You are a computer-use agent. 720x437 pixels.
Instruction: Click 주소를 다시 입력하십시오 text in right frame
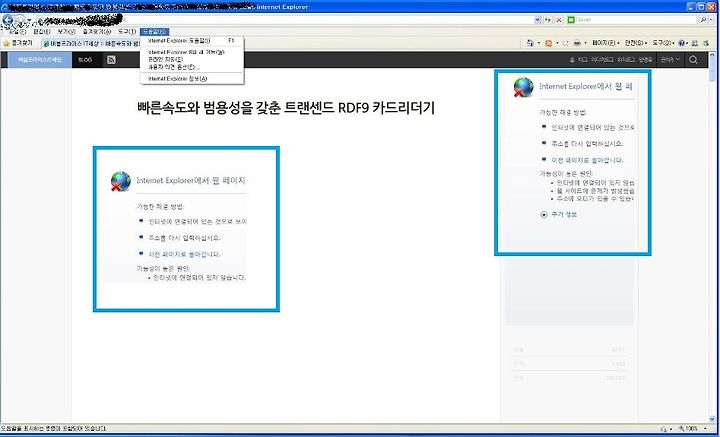pos(587,144)
